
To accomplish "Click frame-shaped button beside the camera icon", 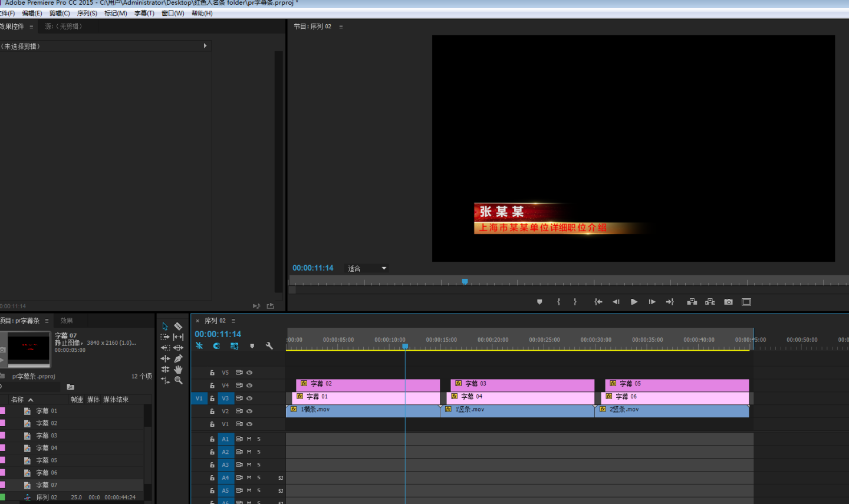I will (x=746, y=302).
